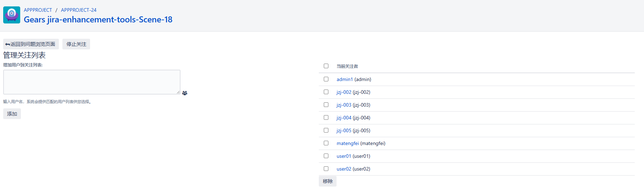The image size is (644, 188).
Task: Focus the add-watchers username text area
Action: (x=91, y=82)
